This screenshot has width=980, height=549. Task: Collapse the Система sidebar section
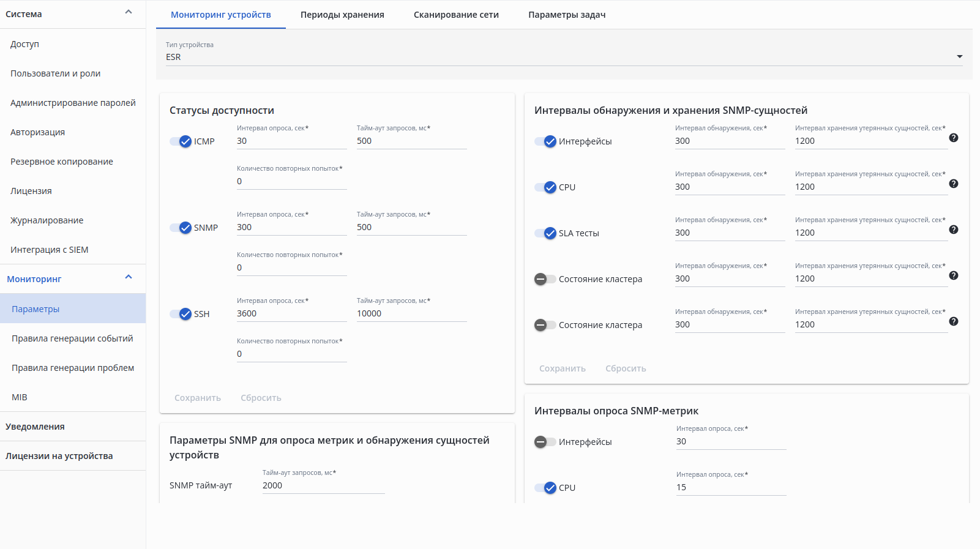click(129, 12)
